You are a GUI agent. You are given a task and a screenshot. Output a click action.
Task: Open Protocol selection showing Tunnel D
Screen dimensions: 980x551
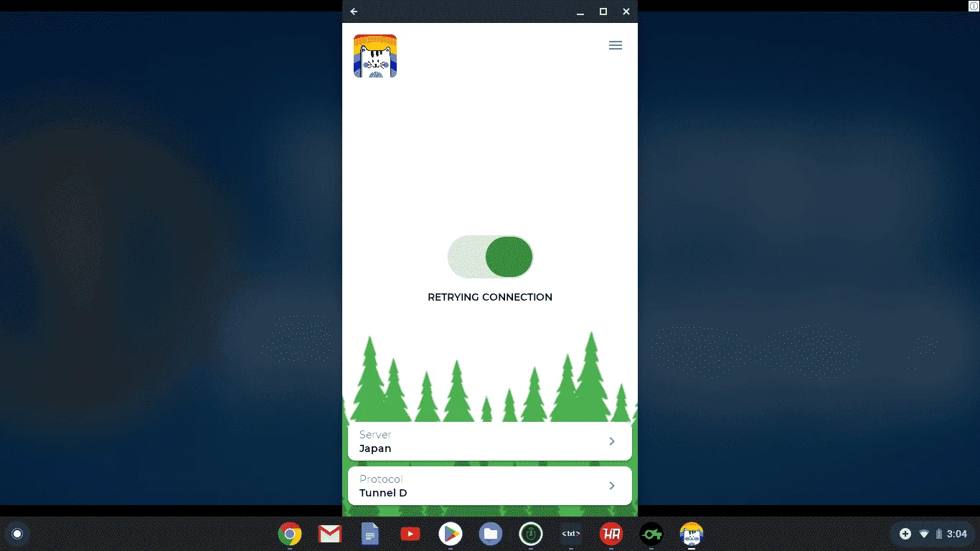coord(490,486)
